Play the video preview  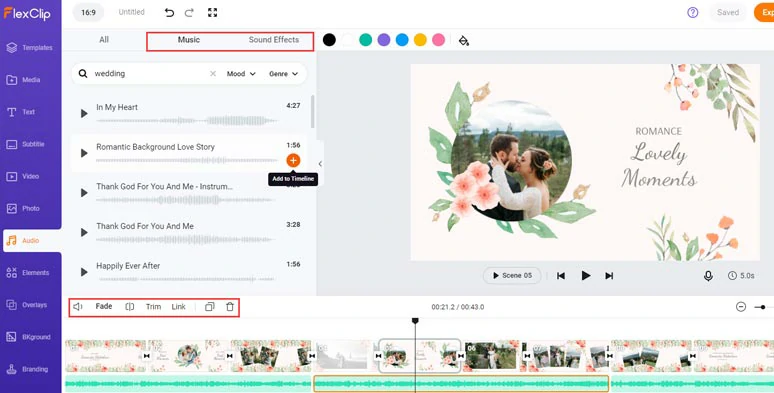585,275
